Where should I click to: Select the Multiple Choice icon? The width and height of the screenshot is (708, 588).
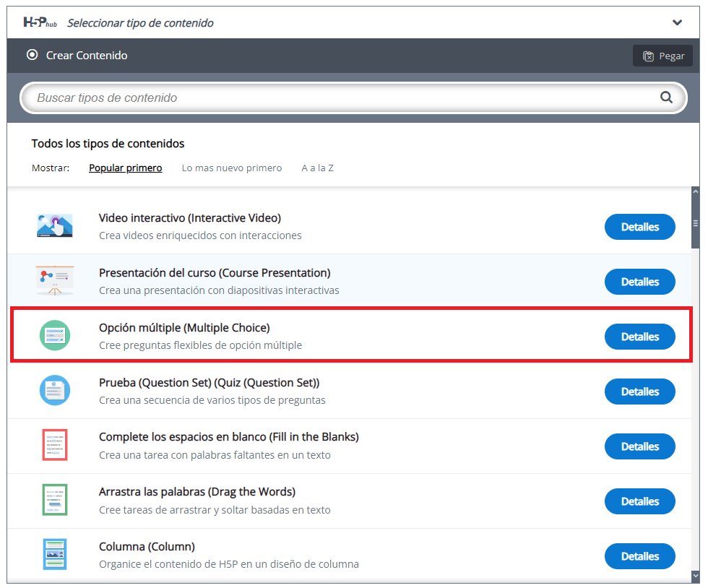click(x=54, y=336)
